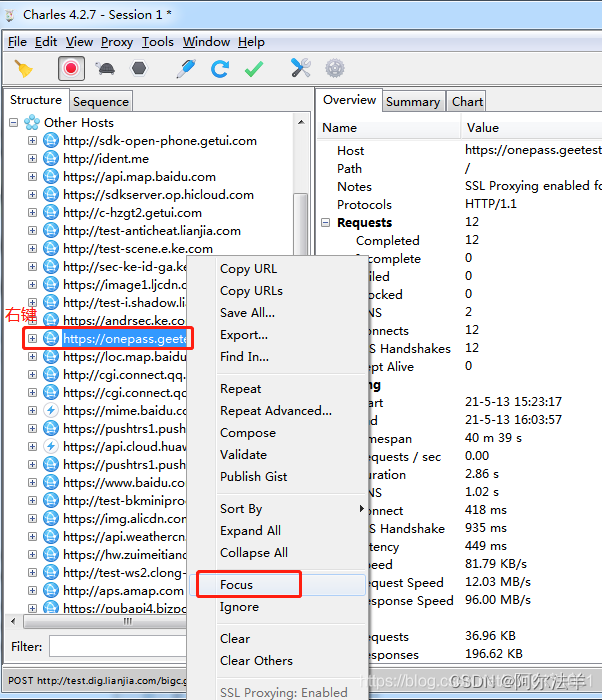The height and width of the screenshot is (700, 602).
Task: Switch to the Structure tab
Action: [x=36, y=100]
